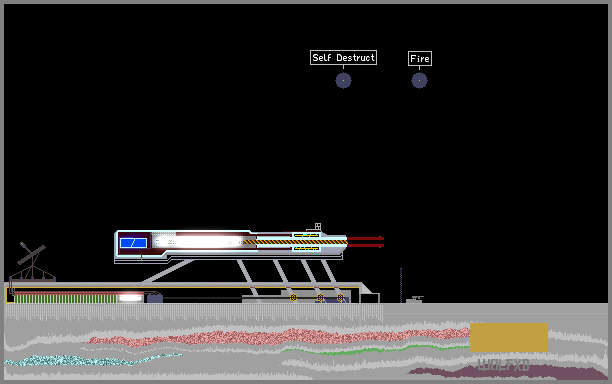This screenshot has width=612, height=384.
Task: Click the WOLFXD signature text
Action: point(504,365)
